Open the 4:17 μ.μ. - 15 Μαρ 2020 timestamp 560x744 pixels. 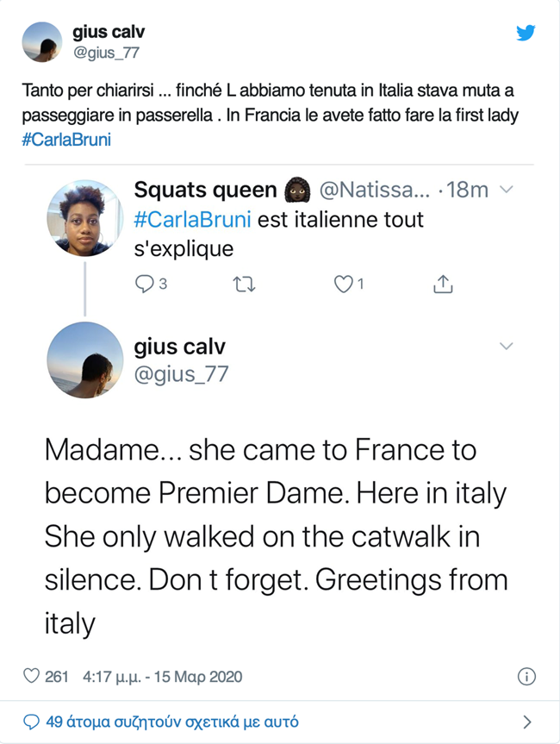[163, 677]
